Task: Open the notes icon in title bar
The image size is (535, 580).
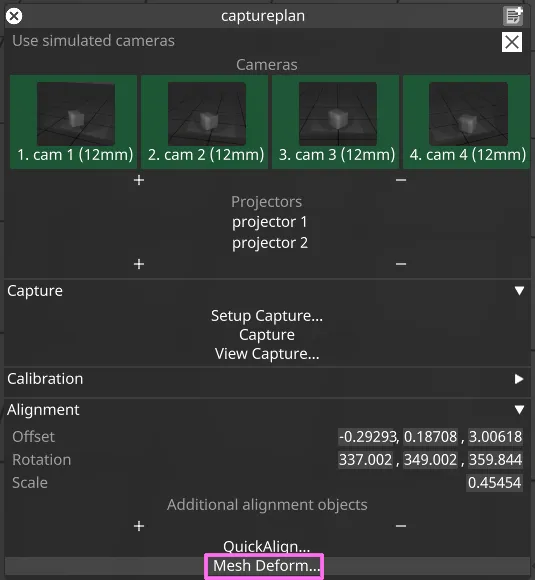Action: [513, 16]
